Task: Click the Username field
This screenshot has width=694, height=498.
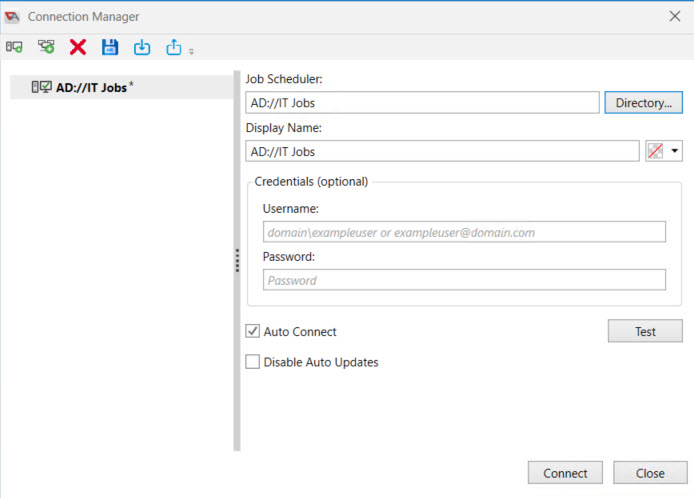Action: point(464,232)
